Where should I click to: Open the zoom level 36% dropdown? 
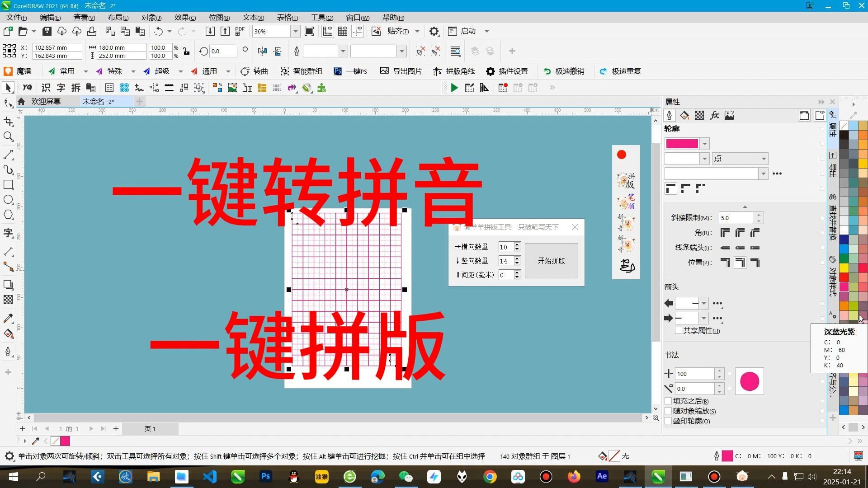295,31
